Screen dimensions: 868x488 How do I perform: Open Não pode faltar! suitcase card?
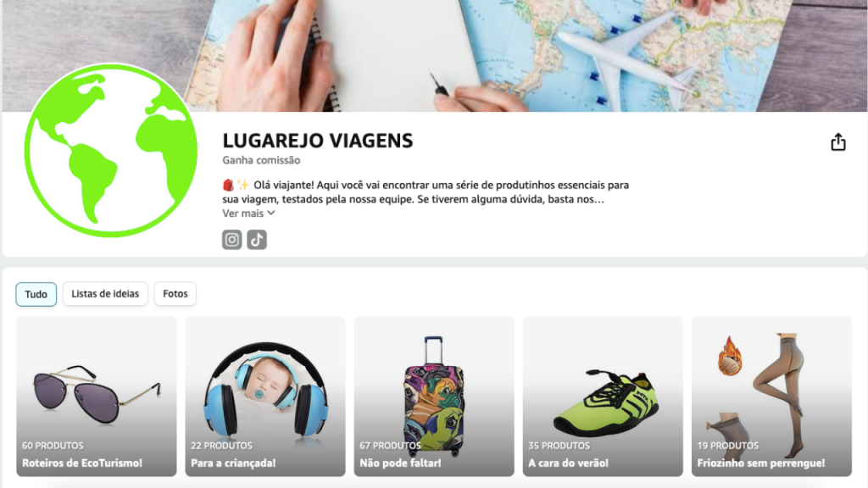point(434,396)
